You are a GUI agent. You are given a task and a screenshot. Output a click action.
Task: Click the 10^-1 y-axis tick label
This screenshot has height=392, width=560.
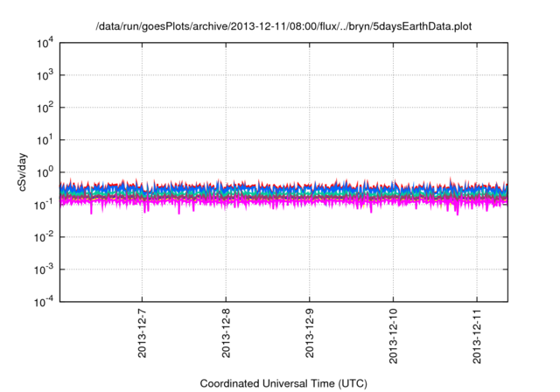click(x=45, y=205)
